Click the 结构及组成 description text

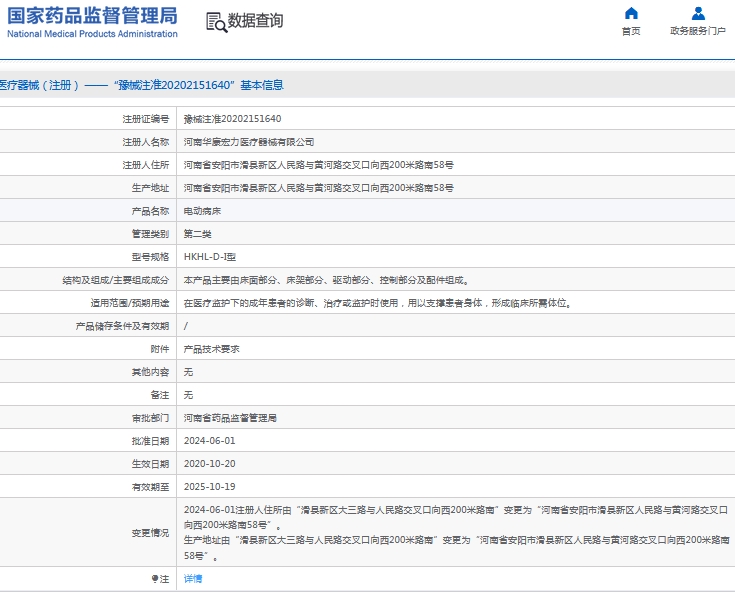(x=328, y=280)
